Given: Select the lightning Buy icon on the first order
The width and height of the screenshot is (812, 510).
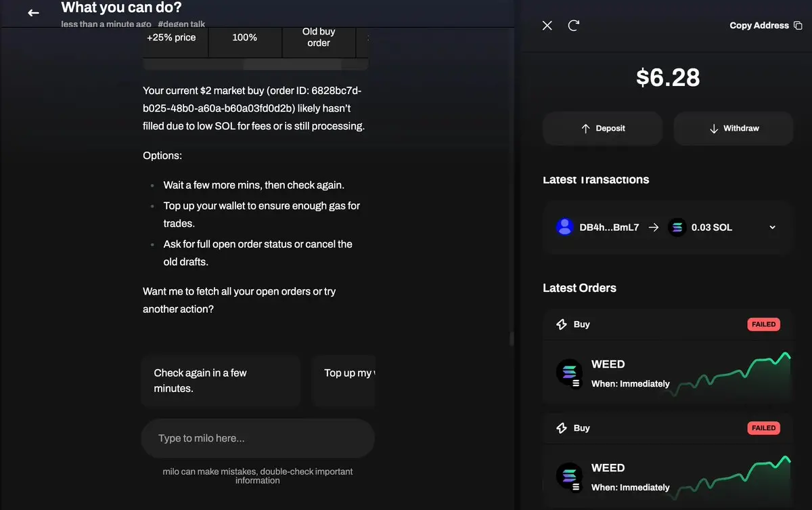Looking at the screenshot, I should (x=562, y=324).
